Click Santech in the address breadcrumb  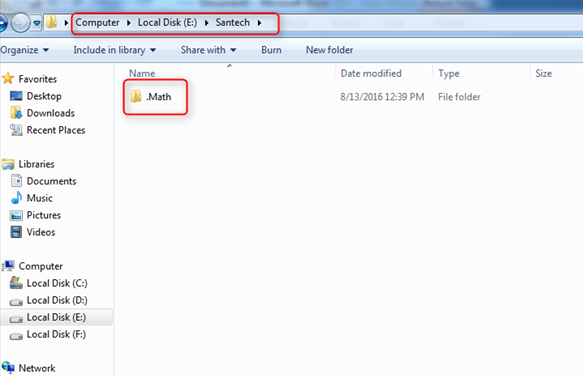pyautogui.click(x=232, y=23)
